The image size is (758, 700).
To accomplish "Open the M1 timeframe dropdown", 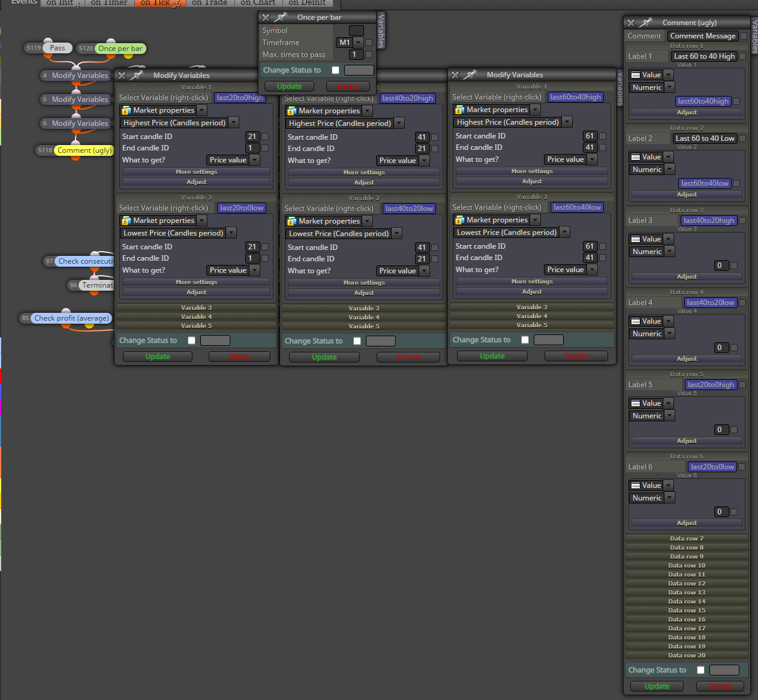I will 358,43.
